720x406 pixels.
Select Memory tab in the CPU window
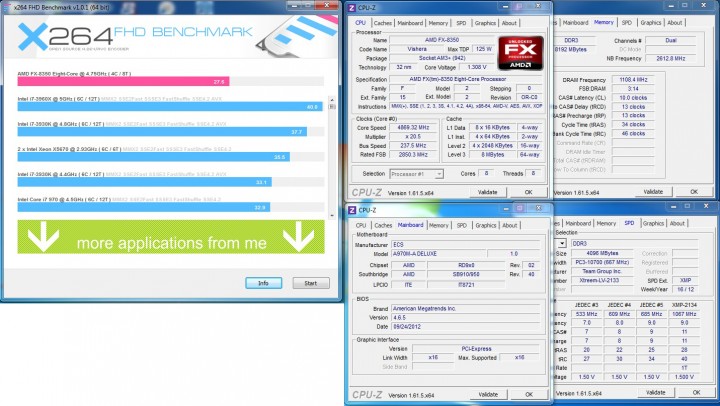[438, 23]
